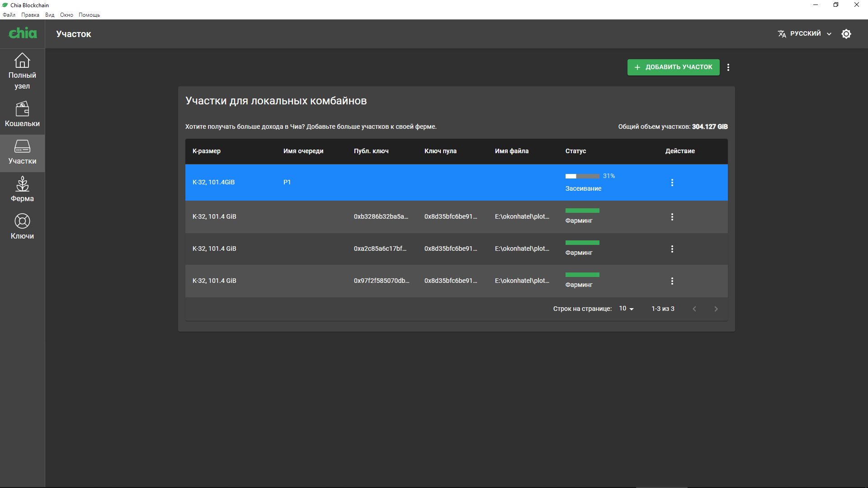Click the 1-3 из 3 pagination text
Screen dimensions: 868x488
click(663, 309)
